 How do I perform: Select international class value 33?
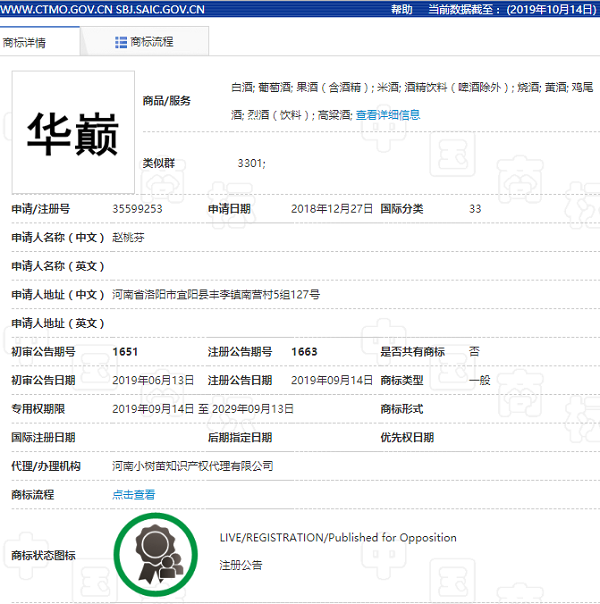click(475, 209)
